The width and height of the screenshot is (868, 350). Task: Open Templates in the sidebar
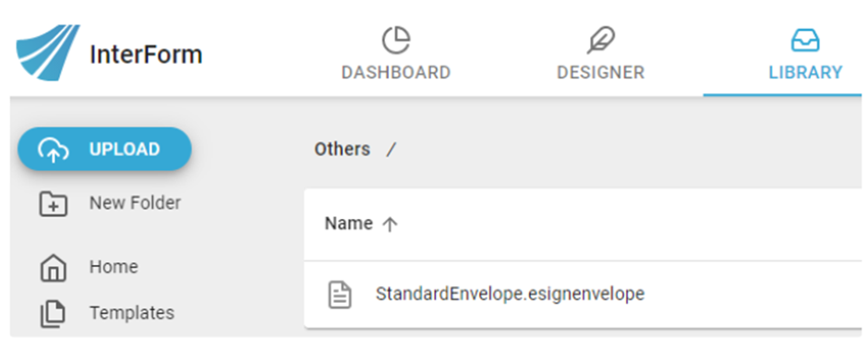(x=132, y=313)
